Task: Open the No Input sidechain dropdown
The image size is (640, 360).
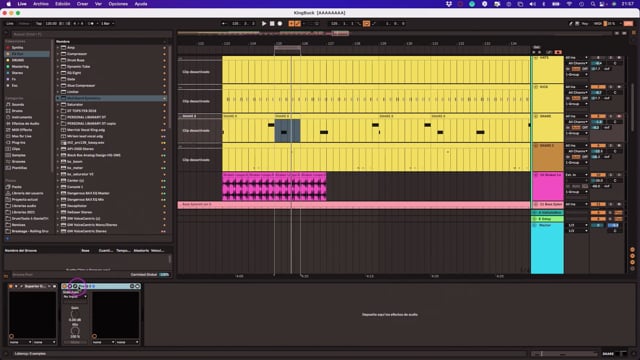Action: click(x=75, y=297)
